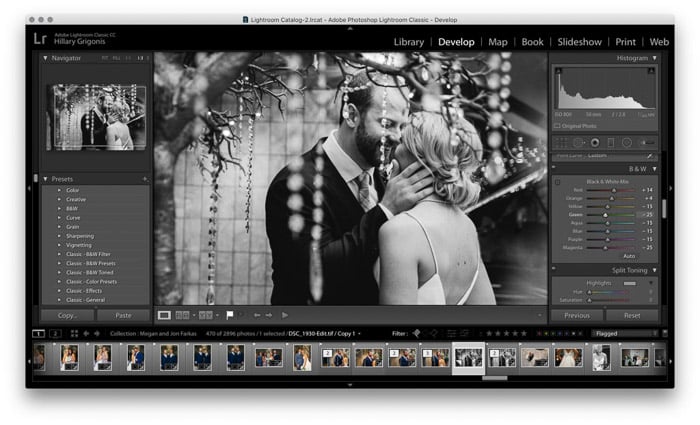The width and height of the screenshot is (700, 425).
Task: Select the Adjustment Brush tool
Action: pyautogui.click(x=647, y=142)
